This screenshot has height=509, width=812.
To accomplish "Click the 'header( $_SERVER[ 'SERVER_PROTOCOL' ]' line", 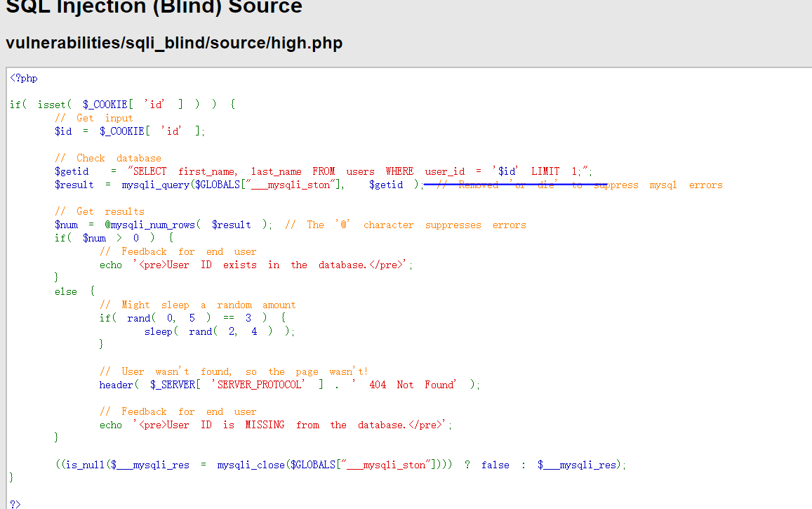I will pos(290,385).
